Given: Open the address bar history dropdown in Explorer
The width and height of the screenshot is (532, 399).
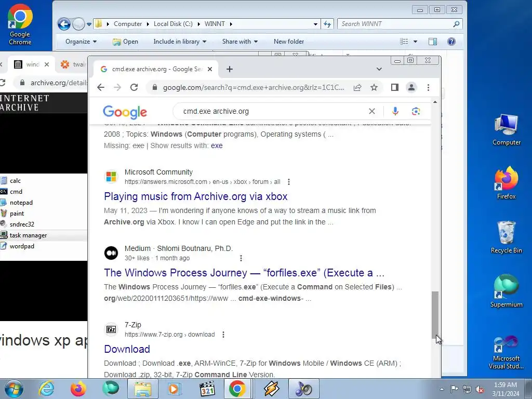Looking at the screenshot, I should pos(315,24).
